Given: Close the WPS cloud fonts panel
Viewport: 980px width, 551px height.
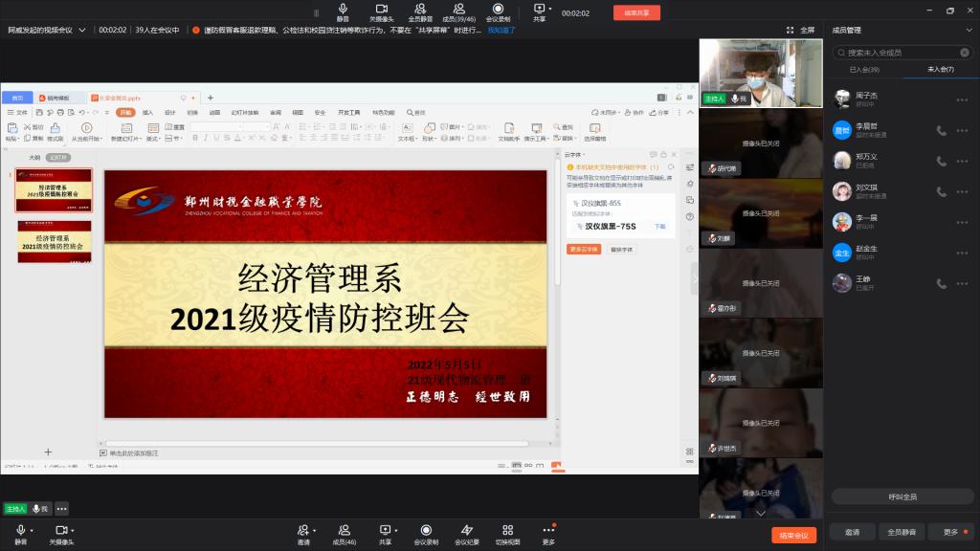Looking at the screenshot, I should pos(674,154).
